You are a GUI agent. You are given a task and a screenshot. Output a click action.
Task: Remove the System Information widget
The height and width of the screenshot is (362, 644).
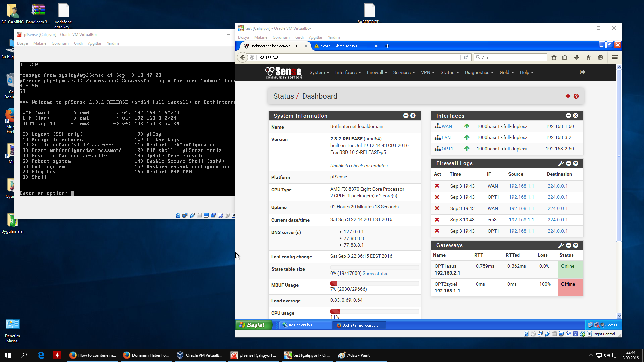[x=413, y=116]
